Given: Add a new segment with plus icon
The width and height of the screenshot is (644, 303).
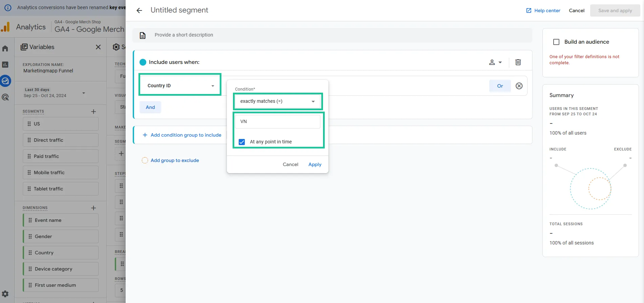Looking at the screenshot, I should tap(93, 112).
